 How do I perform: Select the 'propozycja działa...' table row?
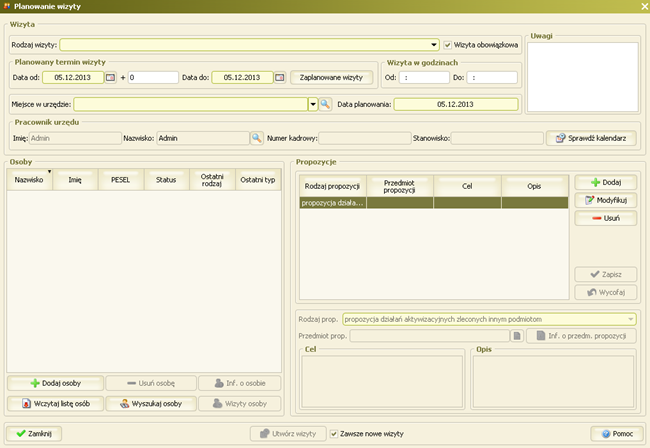(x=434, y=203)
